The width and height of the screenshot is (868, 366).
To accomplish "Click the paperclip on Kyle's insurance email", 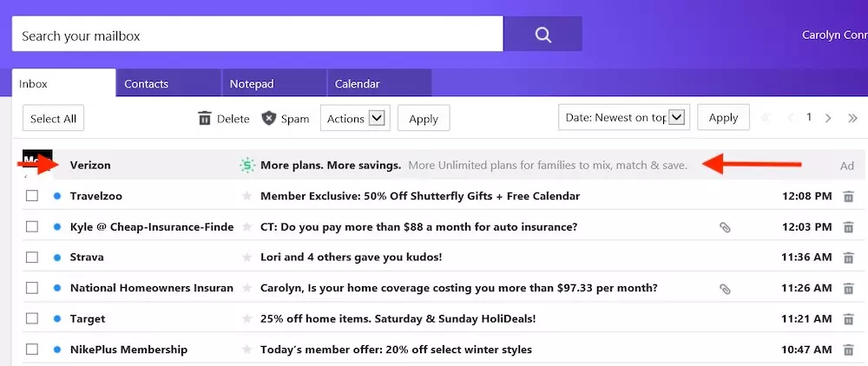I will [x=725, y=226].
